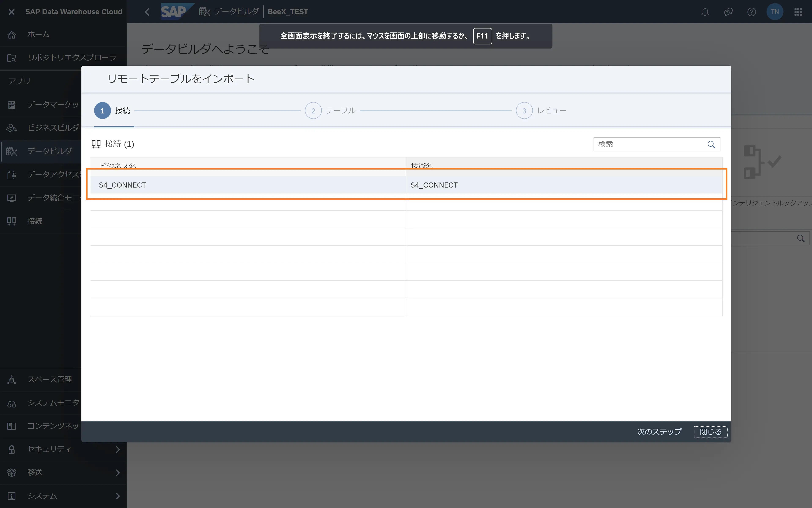Click 次のステップ (Next Step) button
812x508 pixels.
[659, 432]
